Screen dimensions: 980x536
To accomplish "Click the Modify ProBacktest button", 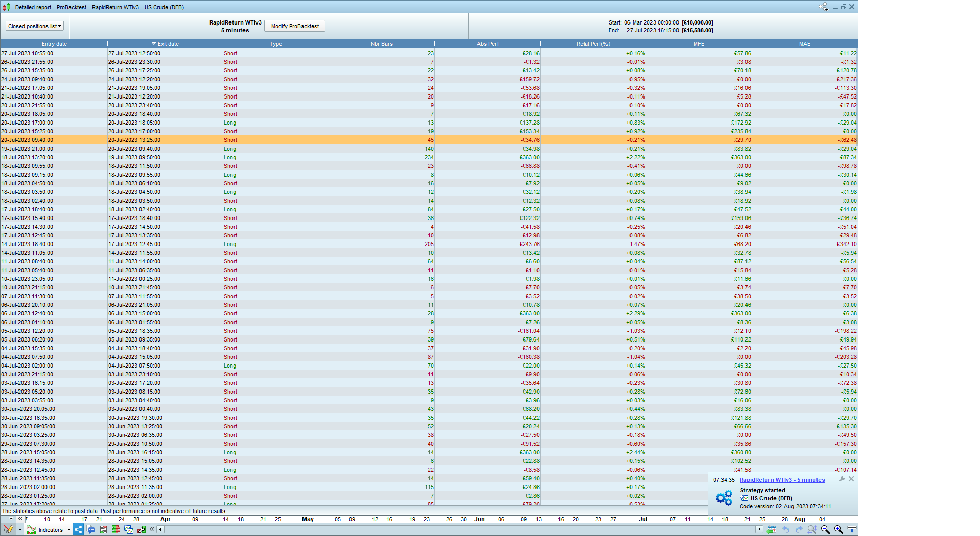I will click(295, 26).
